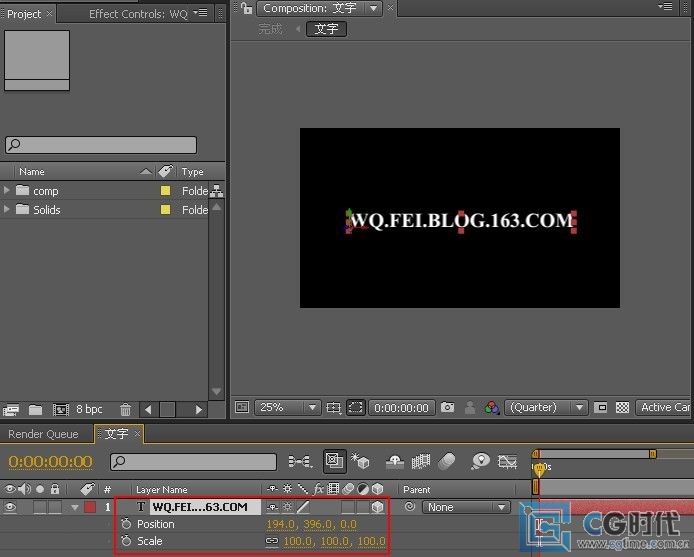Image resolution: width=694 pixels, height=557 pixels.
Task: Toggle 3D layer switch for WQ.FEI layer
Action: pyautogui.click(x=377, y=507)
